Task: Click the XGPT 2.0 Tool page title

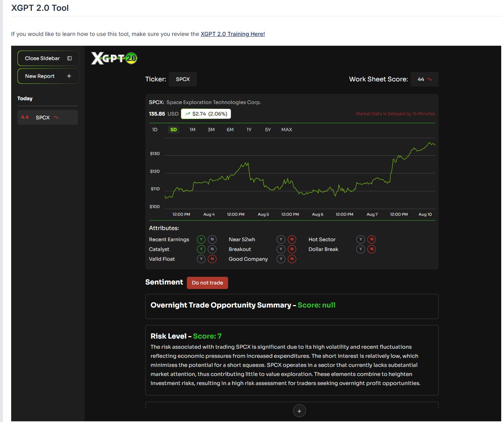Action: (40, 8)
